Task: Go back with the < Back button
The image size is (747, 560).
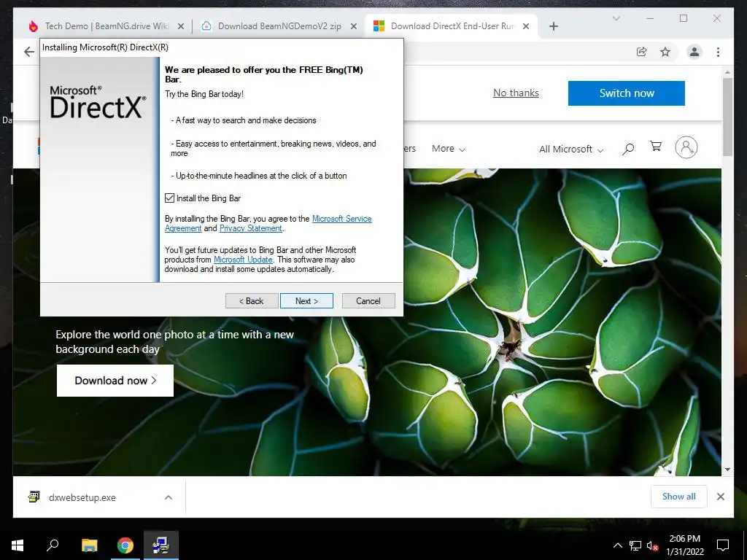Action: coord(252,301)
